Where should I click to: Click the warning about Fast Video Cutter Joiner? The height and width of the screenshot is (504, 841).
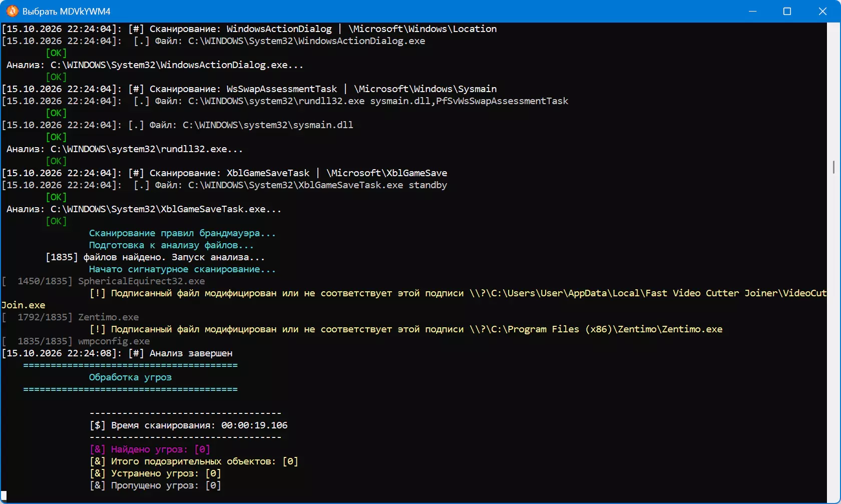click(458, 293)
